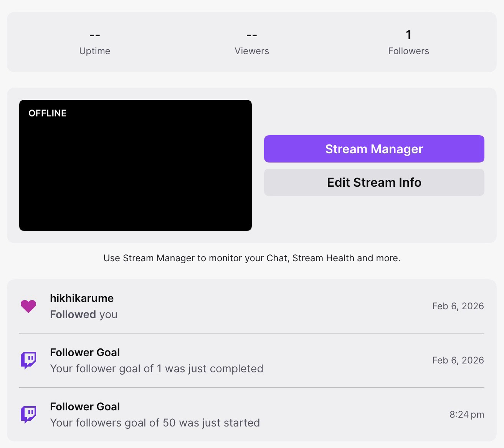Screen dimensions: 504x448
Task: Click Twitch icon beside 50 followers goal
Action: (x=28, y=415)
